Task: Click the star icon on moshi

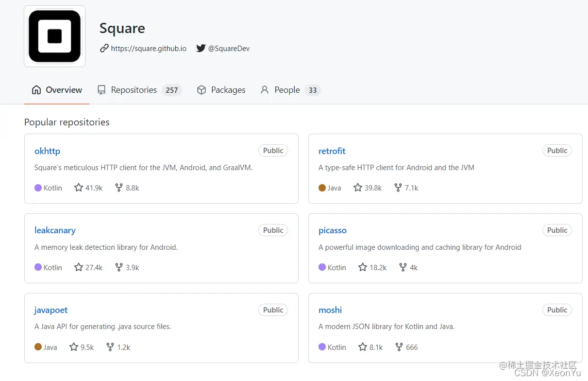Action: point(363,347)
